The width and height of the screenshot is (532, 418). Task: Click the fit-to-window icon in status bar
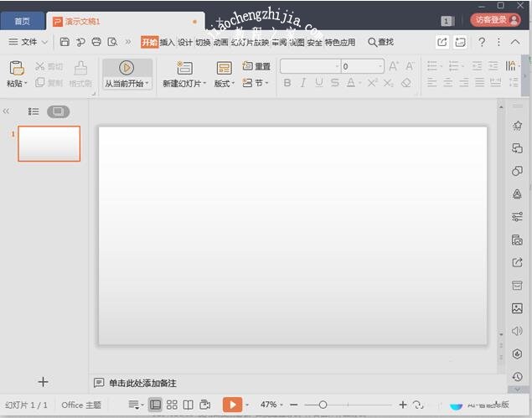click(418, 405)
